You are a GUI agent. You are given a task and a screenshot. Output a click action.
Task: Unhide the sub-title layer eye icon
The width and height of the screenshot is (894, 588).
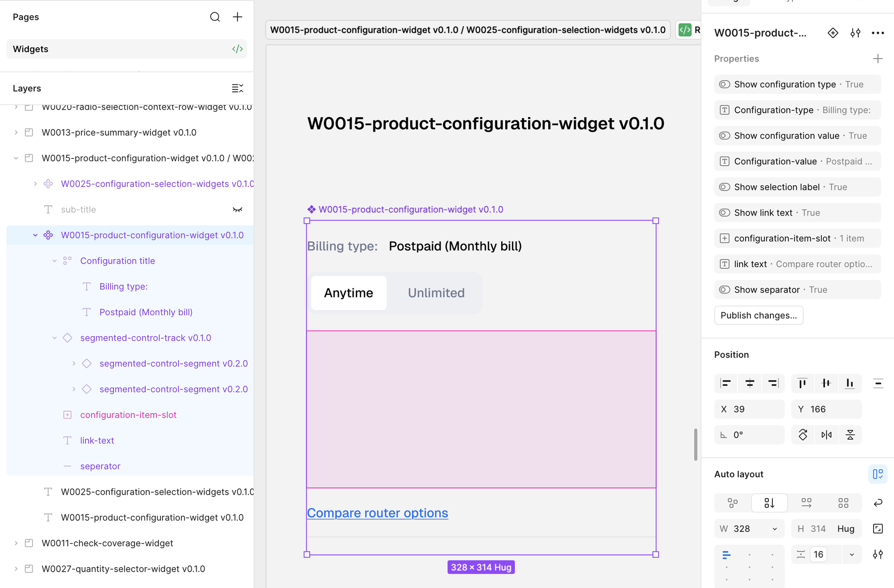(237, 210)
